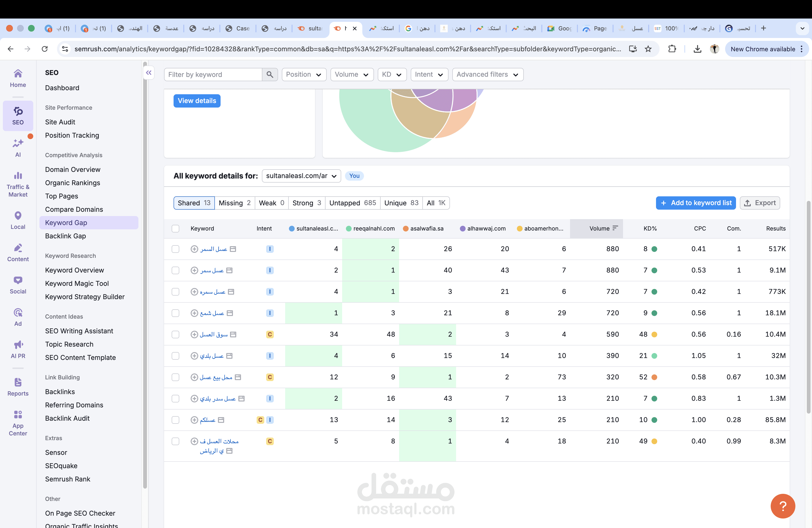Collapse the SEO menu with double-chevron
The width and height of the screenshot is (812, 528).
tap(149, 73)
